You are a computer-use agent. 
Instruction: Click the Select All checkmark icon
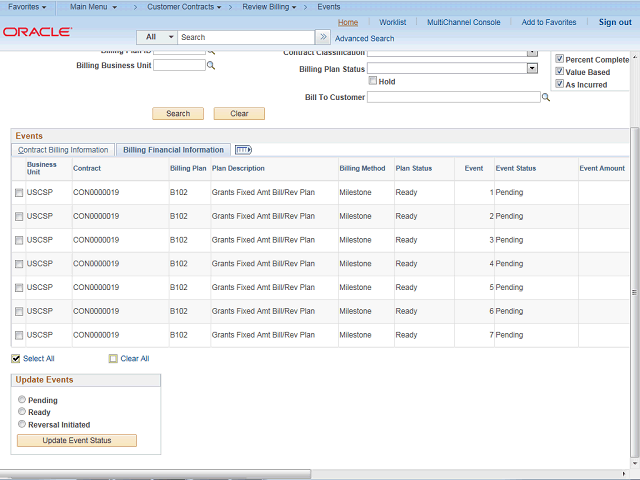[16, 358]
